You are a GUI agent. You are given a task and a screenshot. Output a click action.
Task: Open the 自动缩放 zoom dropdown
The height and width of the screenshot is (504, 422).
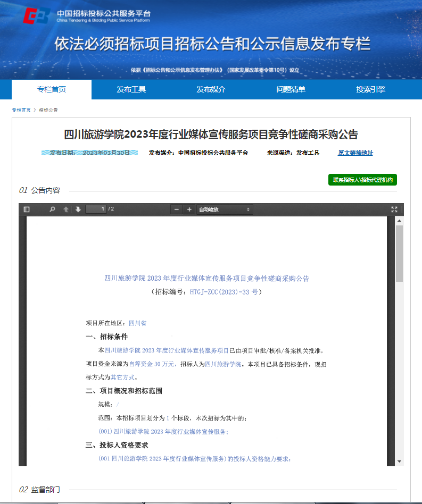225,209
